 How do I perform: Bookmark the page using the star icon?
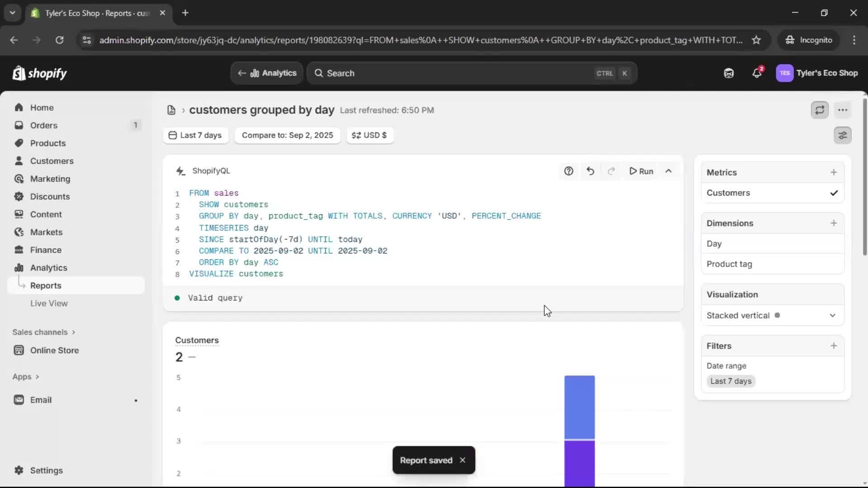tap(756, 40)
